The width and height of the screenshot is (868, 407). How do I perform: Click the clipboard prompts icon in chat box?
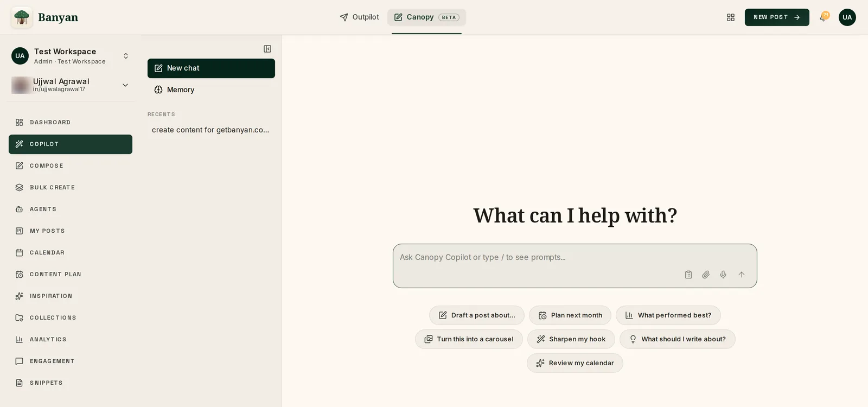click(x=688, y=275)
